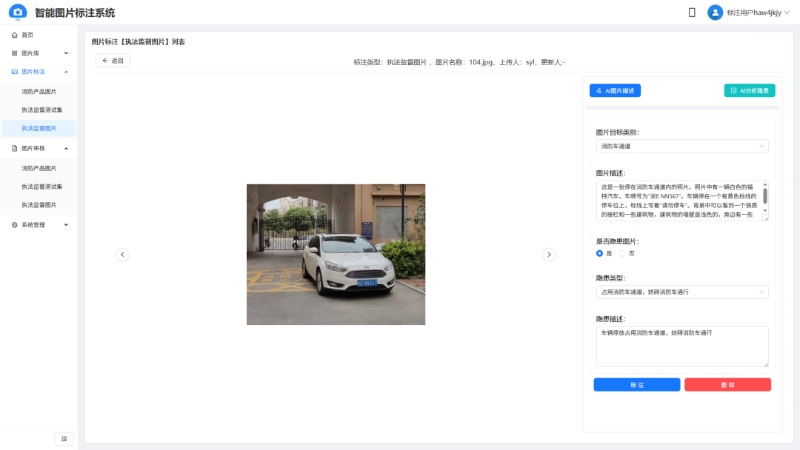Select 否 radio for 是否隐患图片

[620, 253]
